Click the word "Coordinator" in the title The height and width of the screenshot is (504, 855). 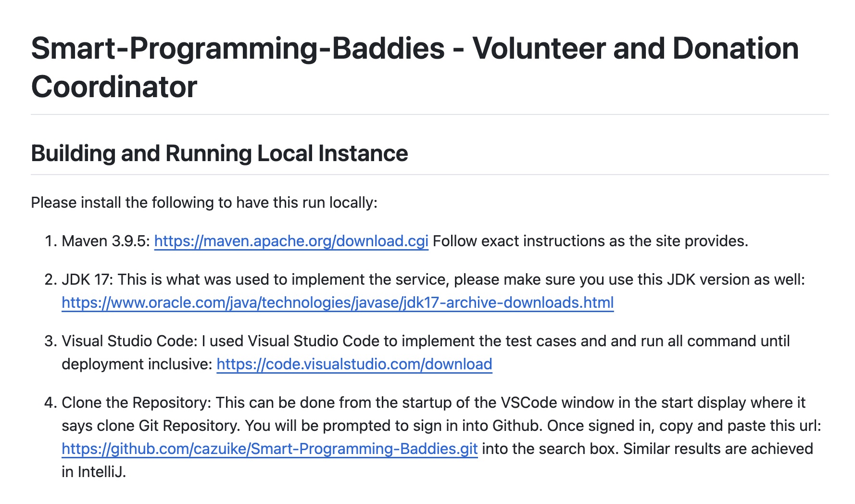114,87
